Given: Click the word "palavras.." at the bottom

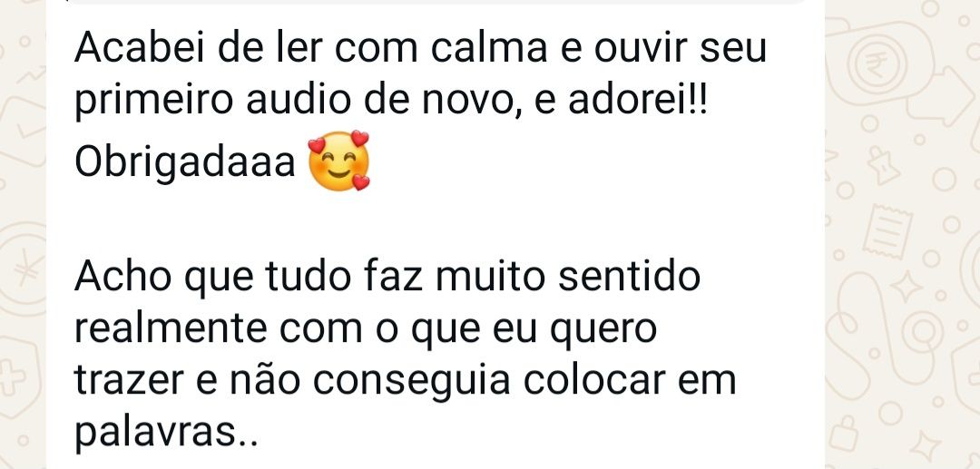Looking at the screenshot, I should click(x=166, y=432).
